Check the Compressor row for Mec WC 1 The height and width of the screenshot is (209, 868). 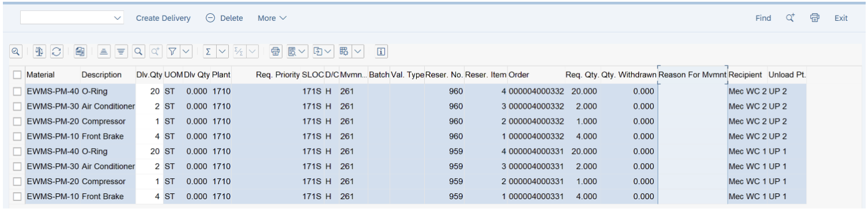tap(17, 181)
